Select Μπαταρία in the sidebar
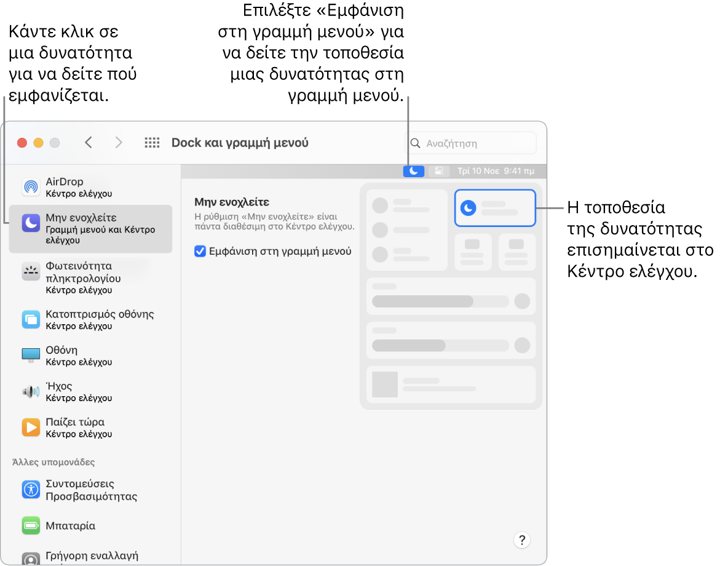Screen dimensions: 728x566 [90, 525]
